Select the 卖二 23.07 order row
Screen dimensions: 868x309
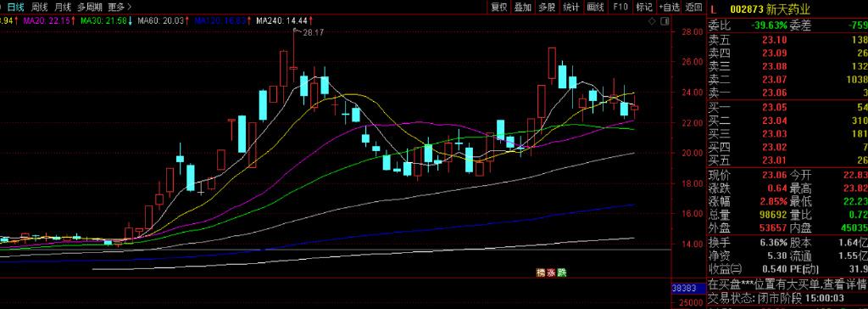(787, 79)
